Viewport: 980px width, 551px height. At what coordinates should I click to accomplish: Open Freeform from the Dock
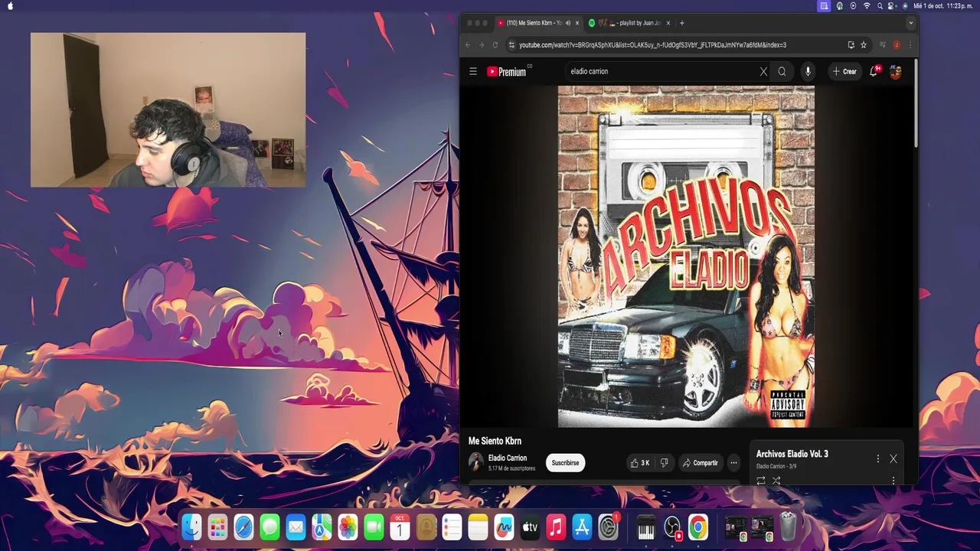pos(504,527)
